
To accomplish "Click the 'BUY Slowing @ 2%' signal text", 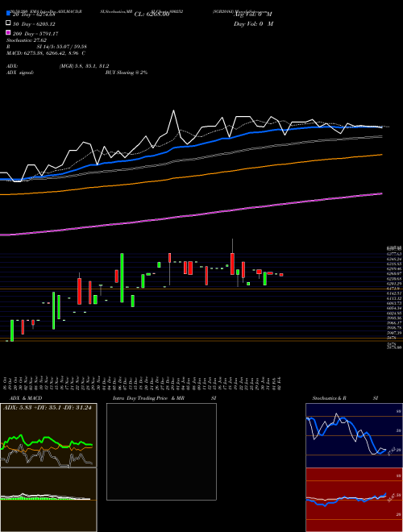I will [x=127, y=73].
